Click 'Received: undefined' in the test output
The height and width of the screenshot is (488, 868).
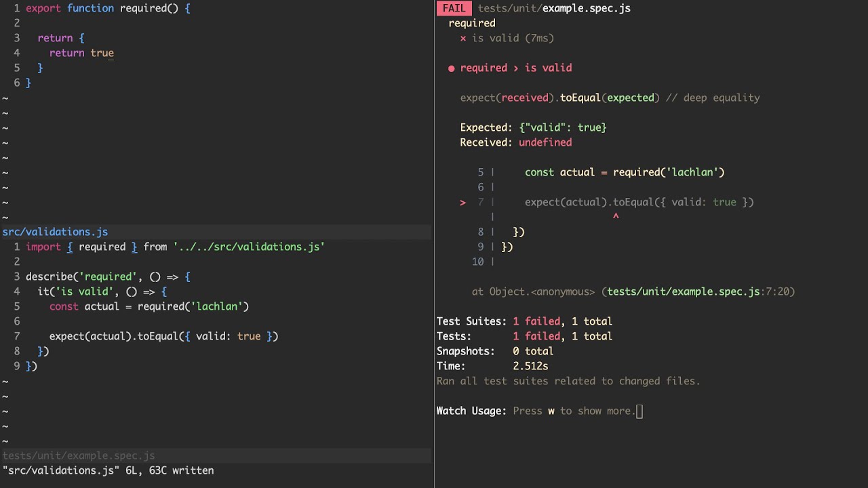tap(516, 142)
